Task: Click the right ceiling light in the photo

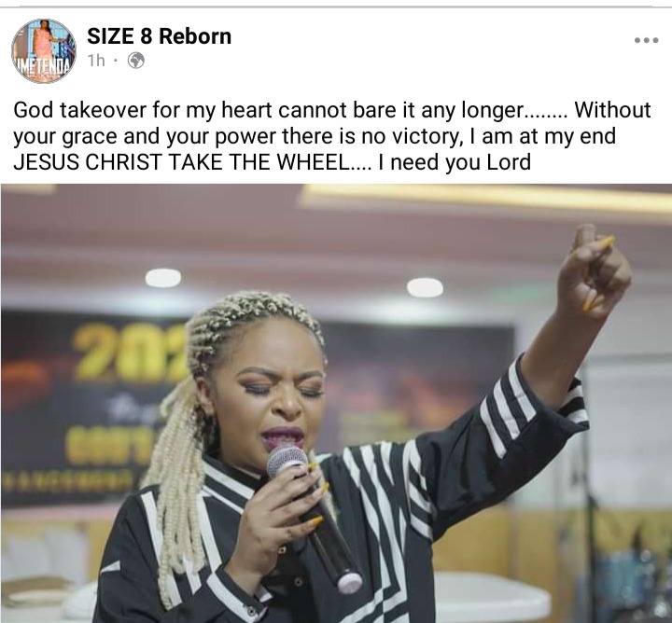Action: (x=425, y=287)
